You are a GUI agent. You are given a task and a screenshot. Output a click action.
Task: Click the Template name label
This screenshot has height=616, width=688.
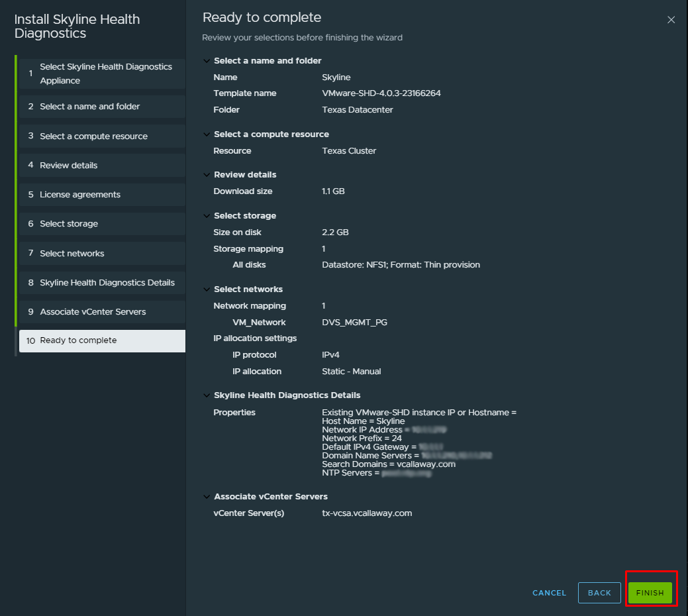point(245,93)
